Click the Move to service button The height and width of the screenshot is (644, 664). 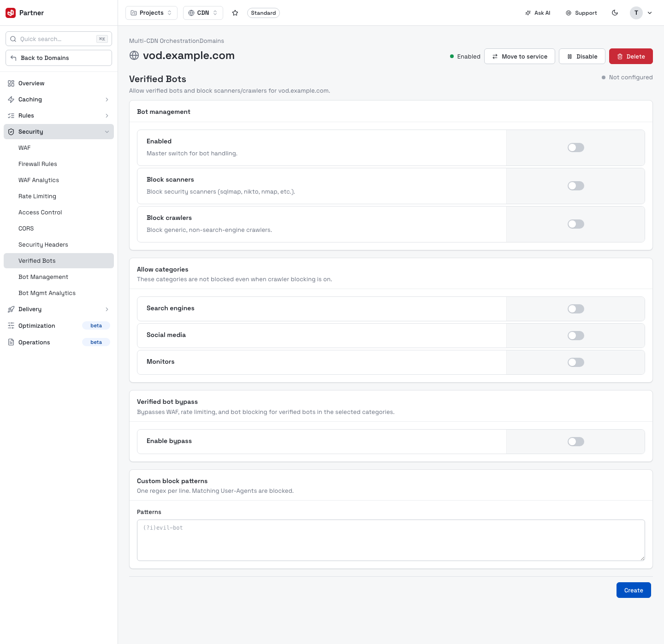(x=520, y=56)
